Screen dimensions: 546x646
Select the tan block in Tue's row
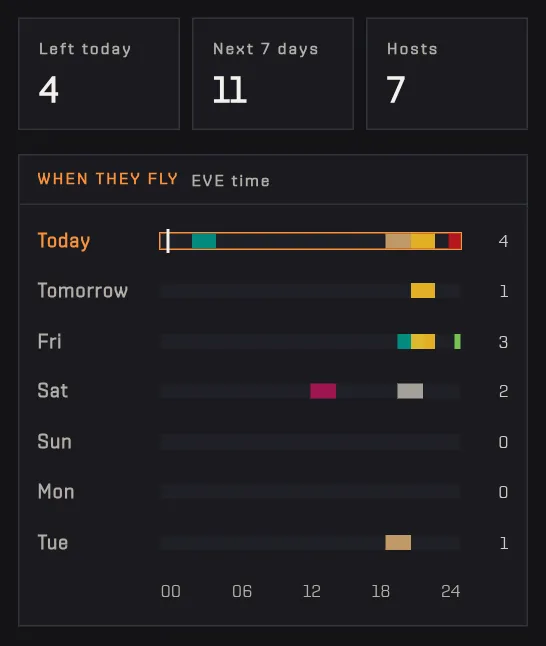[398, 543]
